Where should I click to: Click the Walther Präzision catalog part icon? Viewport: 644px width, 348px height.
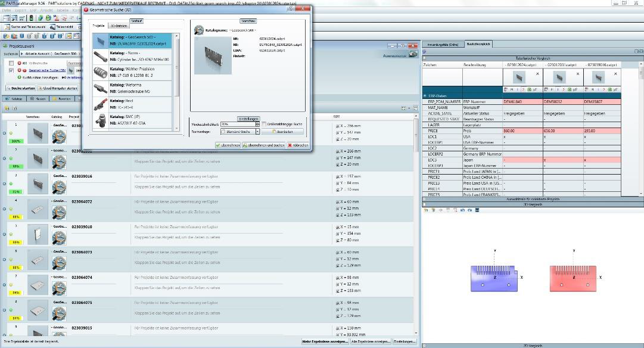click(x=100, y=73)
